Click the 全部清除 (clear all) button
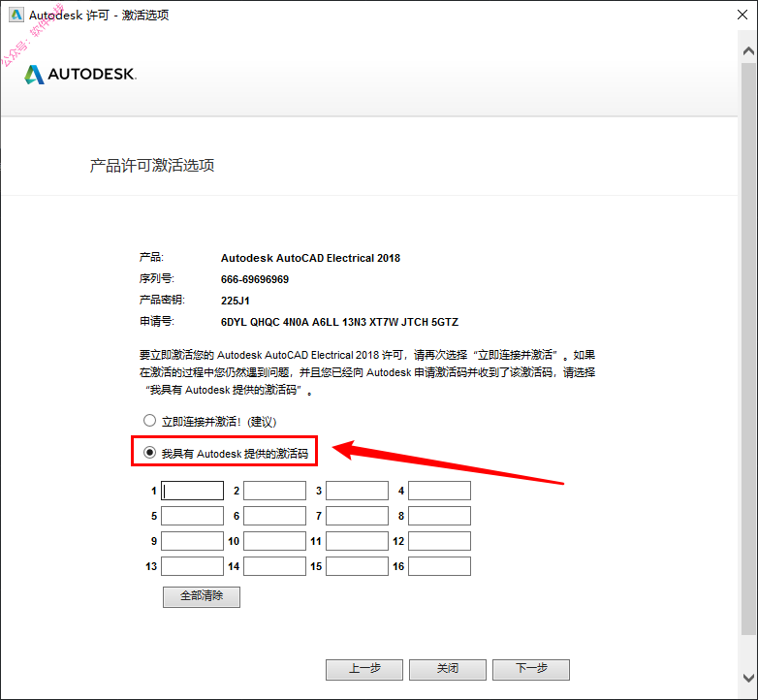Image resolution: width=758 pixels, height=700 pixels. click(202, 596)
